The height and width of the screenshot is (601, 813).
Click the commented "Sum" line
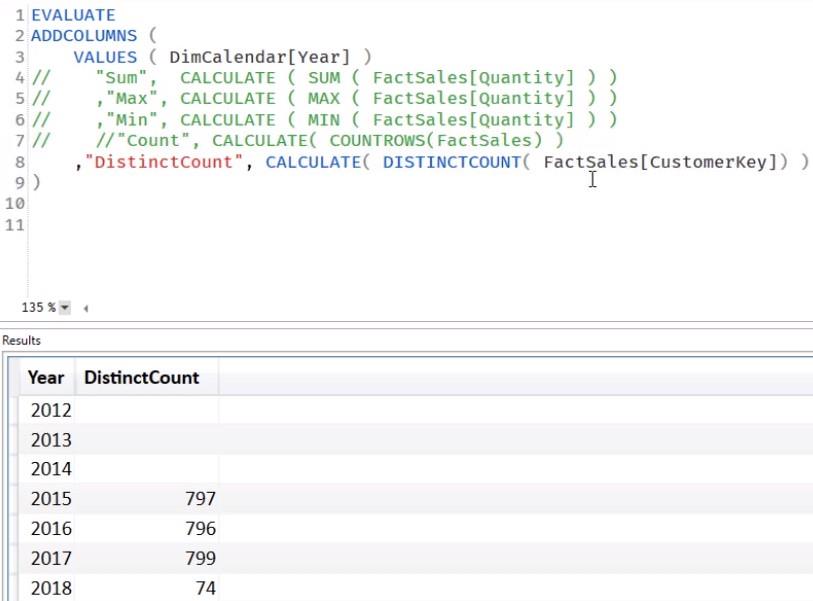click(x=325, y=78)
